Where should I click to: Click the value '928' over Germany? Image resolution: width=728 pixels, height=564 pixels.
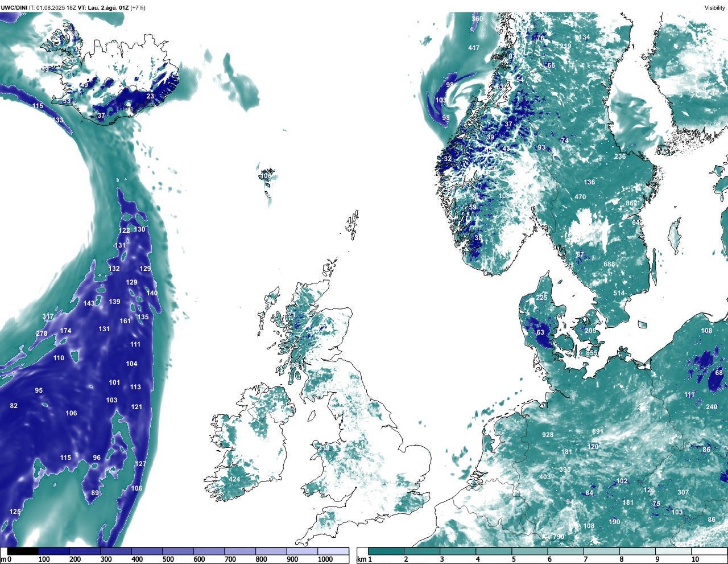(x=548, y=435)
